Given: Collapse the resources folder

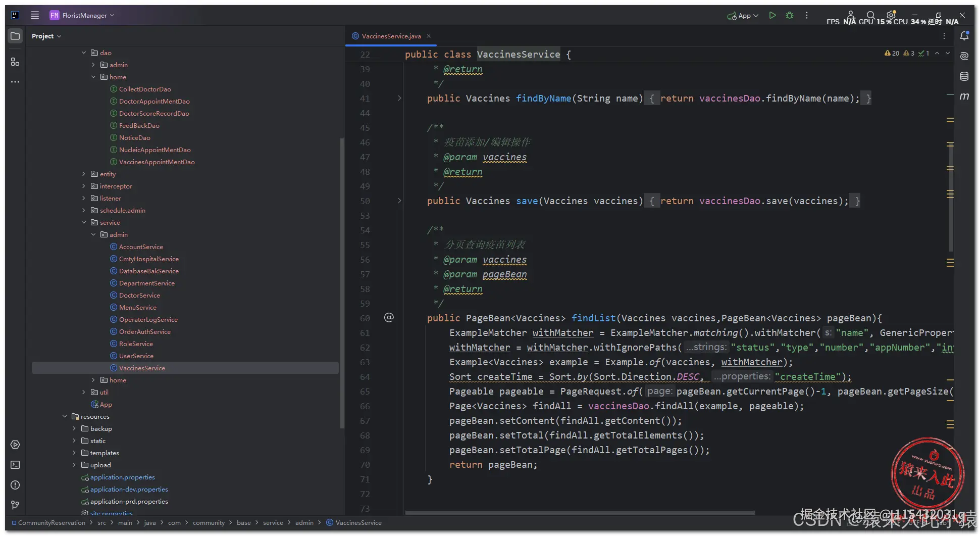Looking at the screenshot, I should click(x=65, y=416).
